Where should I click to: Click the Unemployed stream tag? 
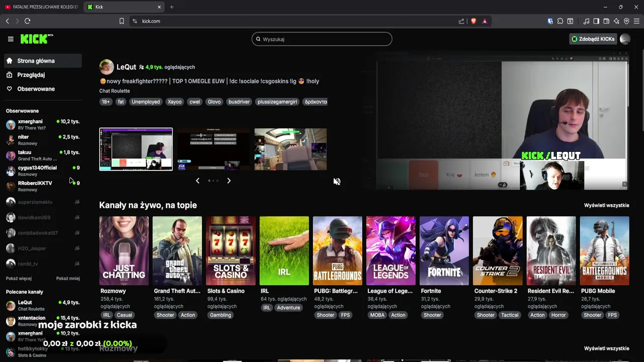click(145, 102)
